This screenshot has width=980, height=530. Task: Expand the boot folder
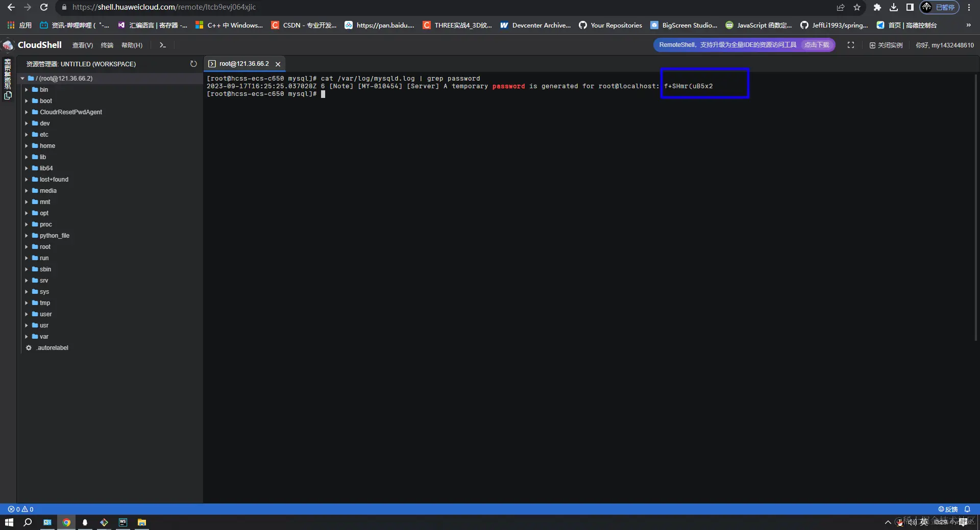point(27,101)
